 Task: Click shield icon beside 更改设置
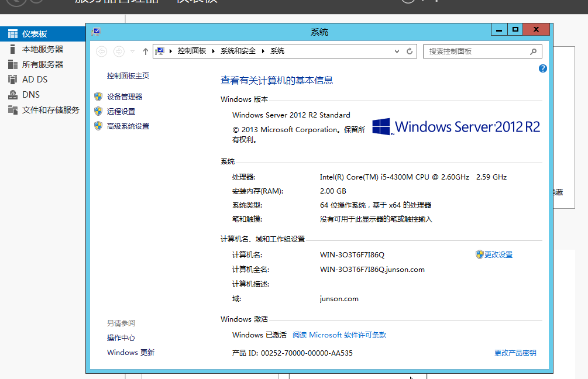479,254
